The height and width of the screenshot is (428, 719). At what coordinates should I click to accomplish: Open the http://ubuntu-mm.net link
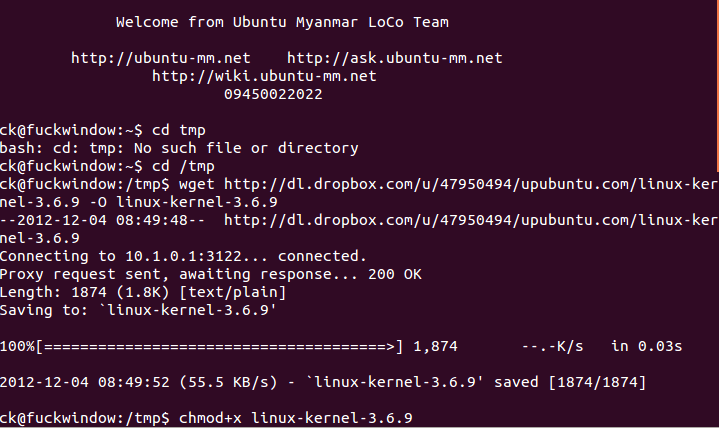pyautogui.click(x=161, y=58)
